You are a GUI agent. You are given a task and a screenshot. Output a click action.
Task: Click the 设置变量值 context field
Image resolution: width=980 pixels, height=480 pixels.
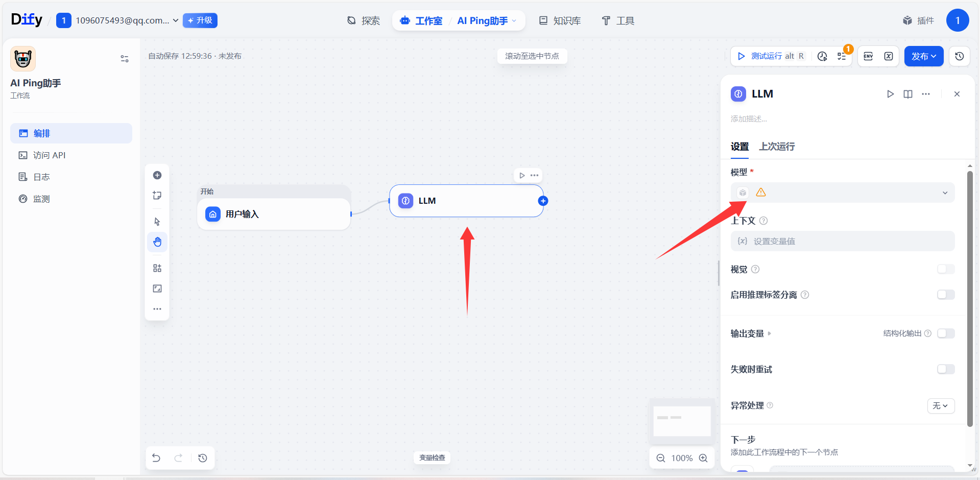(x=843, y=241)
